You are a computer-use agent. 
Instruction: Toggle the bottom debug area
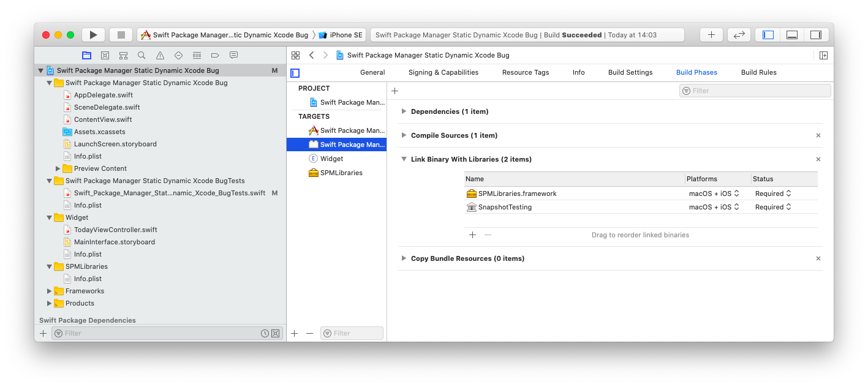791,35
